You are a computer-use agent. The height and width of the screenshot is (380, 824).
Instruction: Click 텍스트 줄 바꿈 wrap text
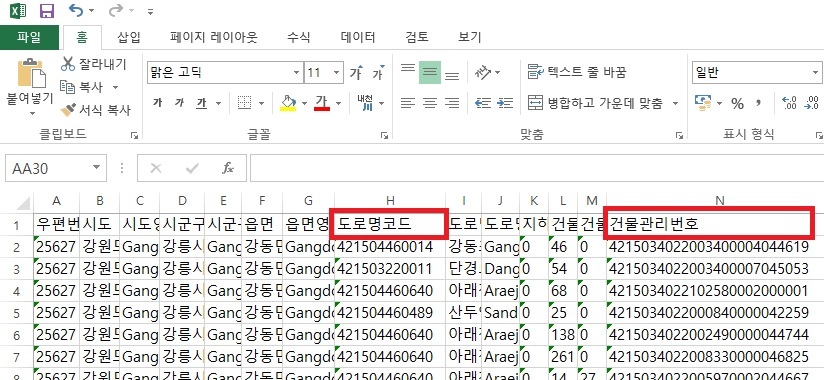coord(576,73)
